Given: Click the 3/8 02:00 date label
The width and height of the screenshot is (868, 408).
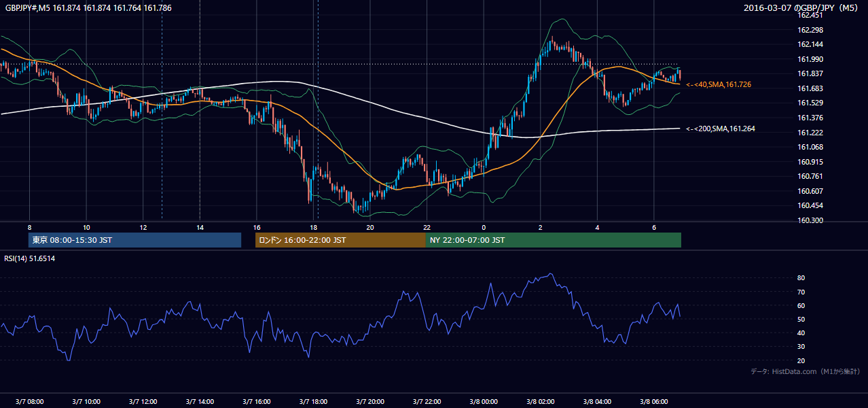Looking at the screenshot, I should tap(540, 401).
